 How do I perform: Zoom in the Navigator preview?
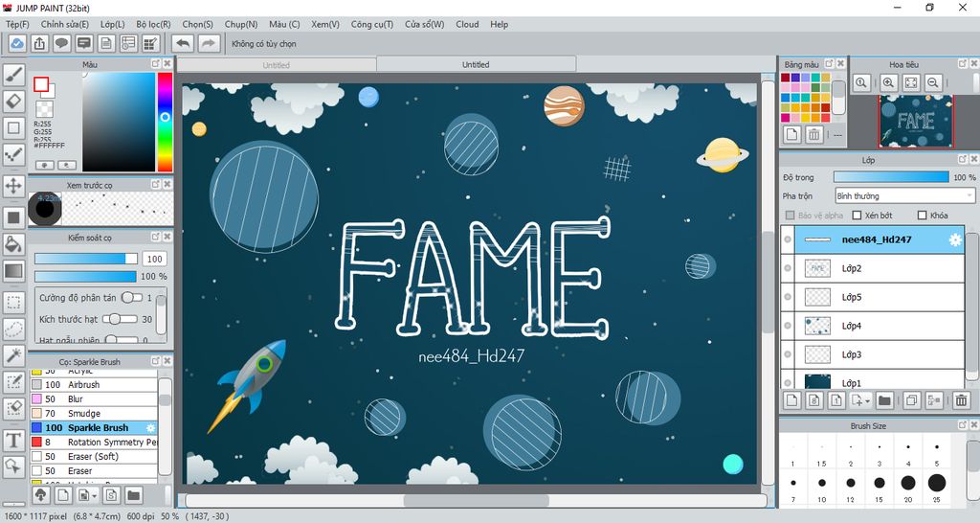pos(888,82)
